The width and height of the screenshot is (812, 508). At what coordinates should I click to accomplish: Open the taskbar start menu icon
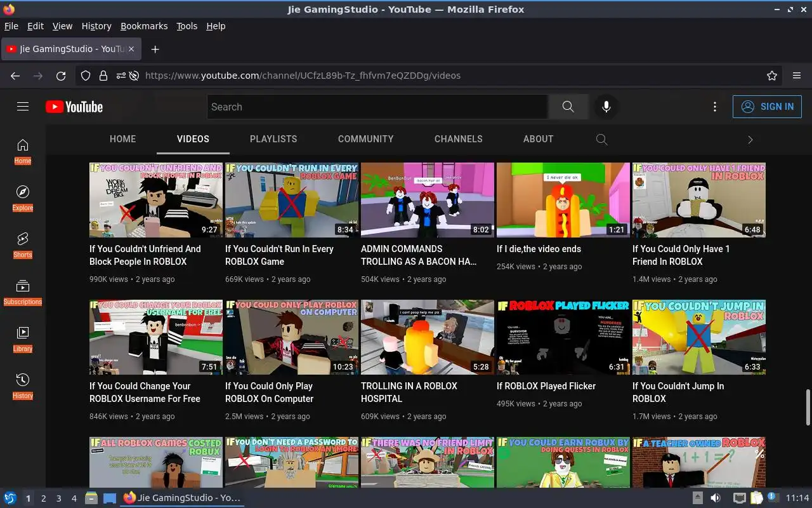[10, 498]
